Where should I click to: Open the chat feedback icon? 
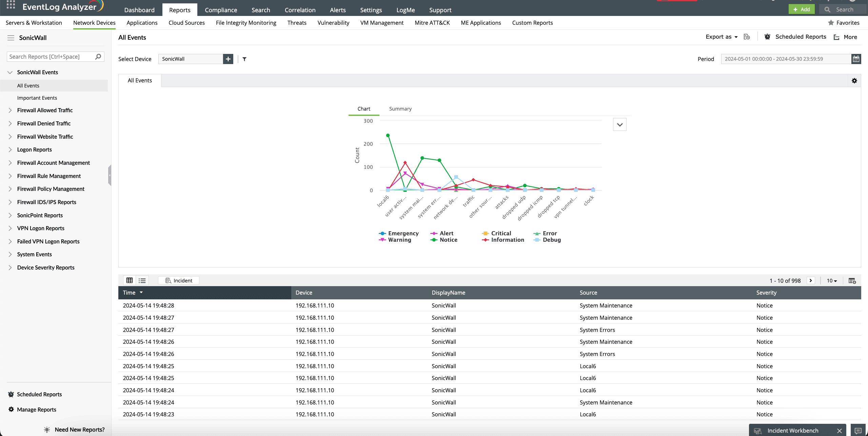(858, 431)
